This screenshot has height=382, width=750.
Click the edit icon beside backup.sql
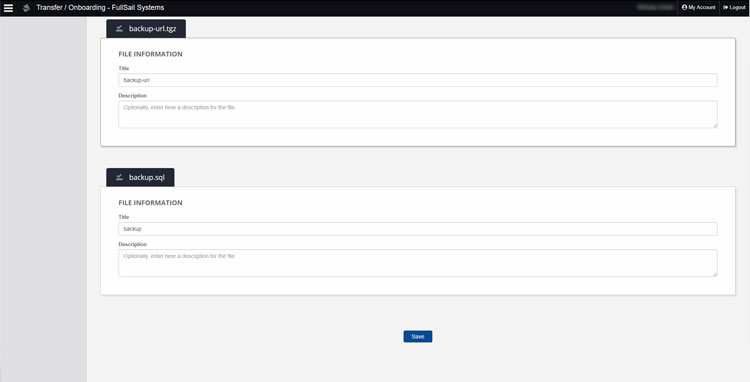point(120,177)
